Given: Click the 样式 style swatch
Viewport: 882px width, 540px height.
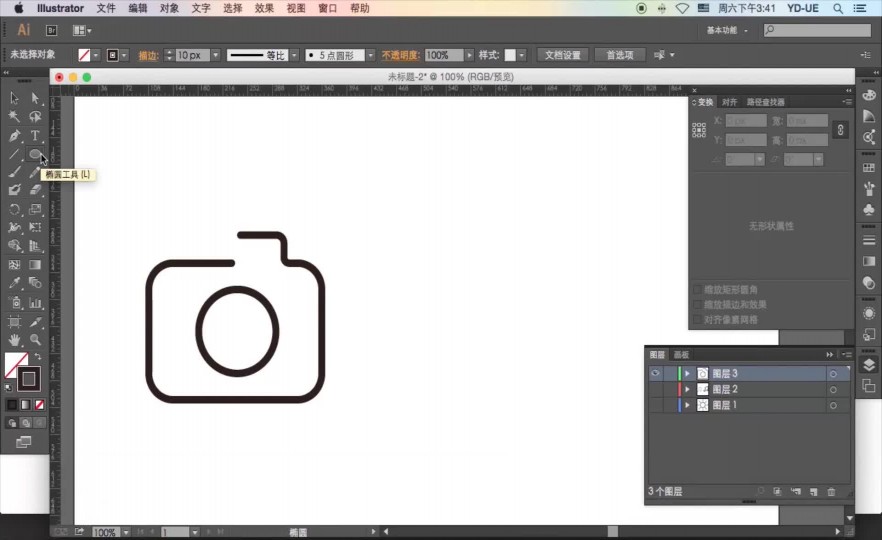Looking at the screenshot, I should tap(510, 55).
